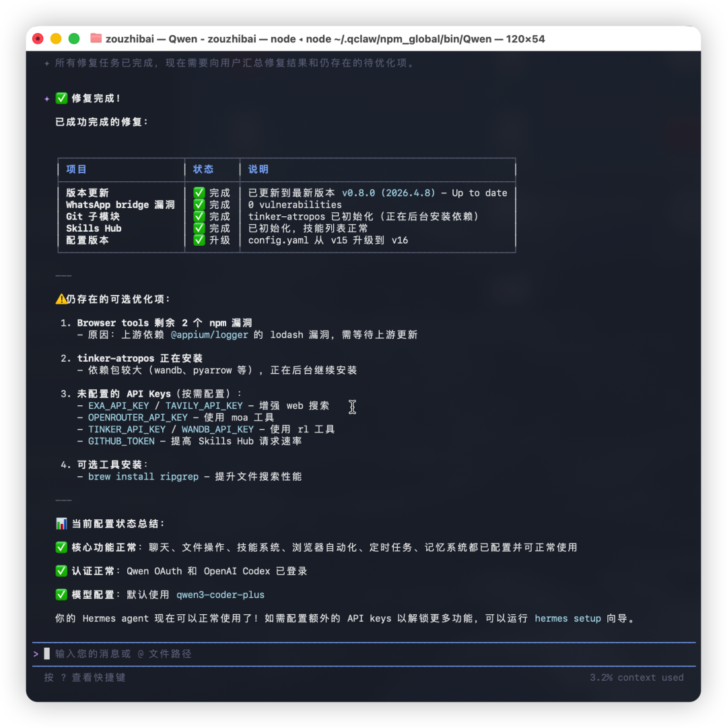Click the WhatsApp bridge 漏洞 cell
The height and width of the screenshot is (728, 727).
tap(120, 205)
